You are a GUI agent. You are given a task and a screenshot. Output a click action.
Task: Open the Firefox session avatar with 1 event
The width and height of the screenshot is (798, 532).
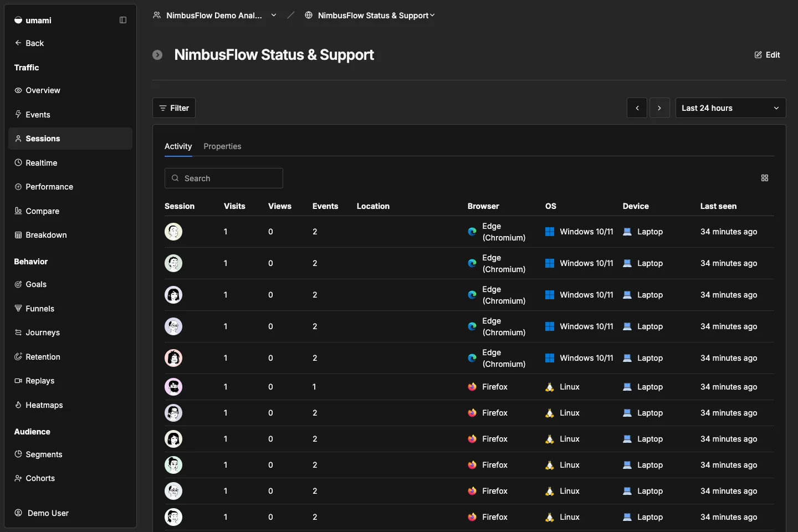[x=173, y=387]
